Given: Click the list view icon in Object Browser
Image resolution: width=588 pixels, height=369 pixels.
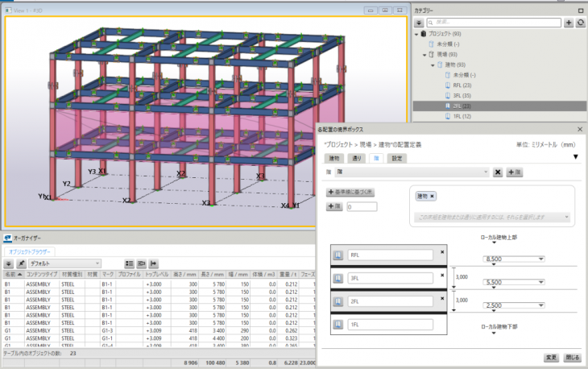Looking at the screenshot, I should (130, 263).
